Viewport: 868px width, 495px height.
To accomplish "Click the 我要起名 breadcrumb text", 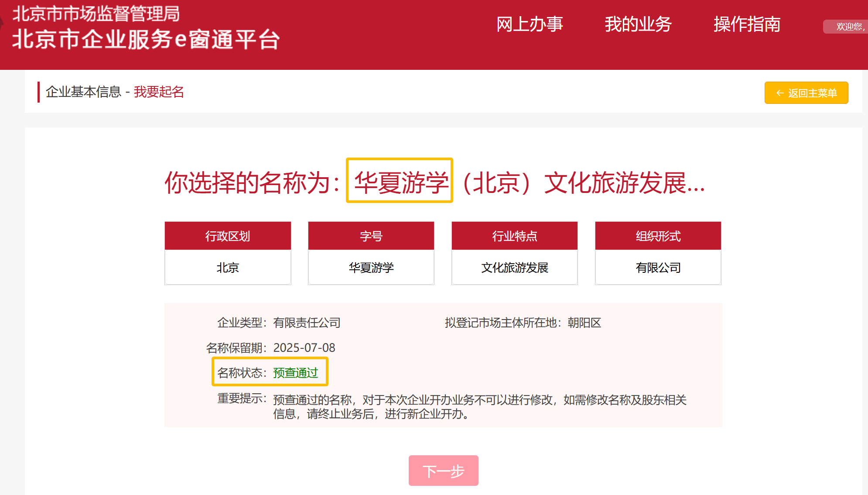I will 159,92.
